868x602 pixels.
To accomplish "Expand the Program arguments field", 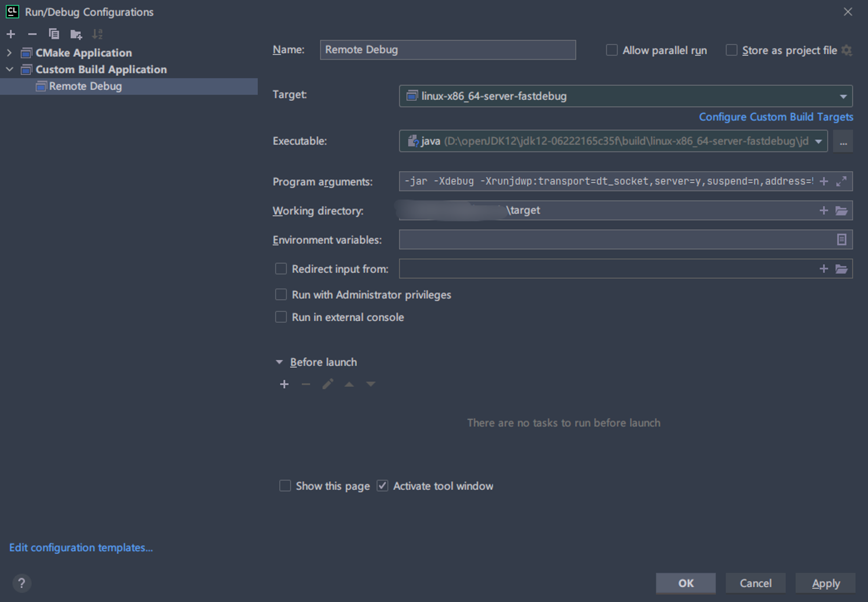I will [841, 181].
